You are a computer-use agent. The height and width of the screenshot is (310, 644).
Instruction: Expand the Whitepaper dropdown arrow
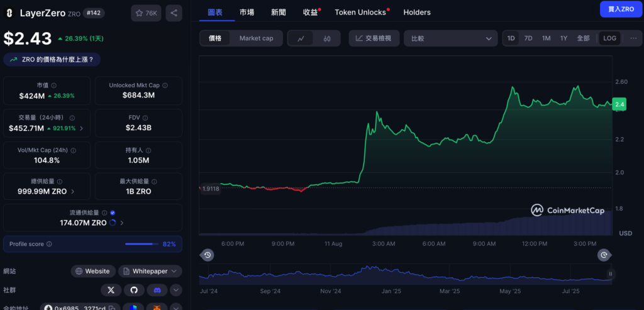(174, 271)
